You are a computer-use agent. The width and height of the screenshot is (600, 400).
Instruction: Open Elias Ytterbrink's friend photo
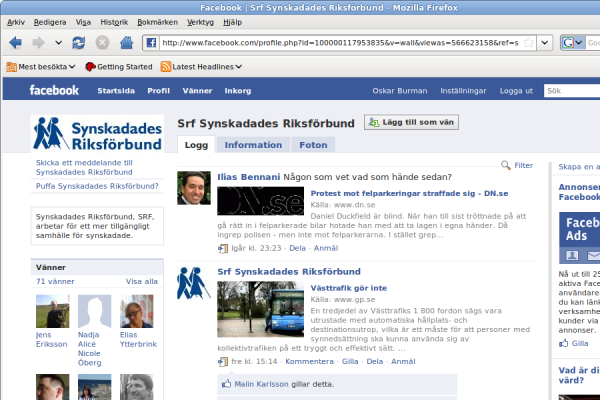pos(137,311)
